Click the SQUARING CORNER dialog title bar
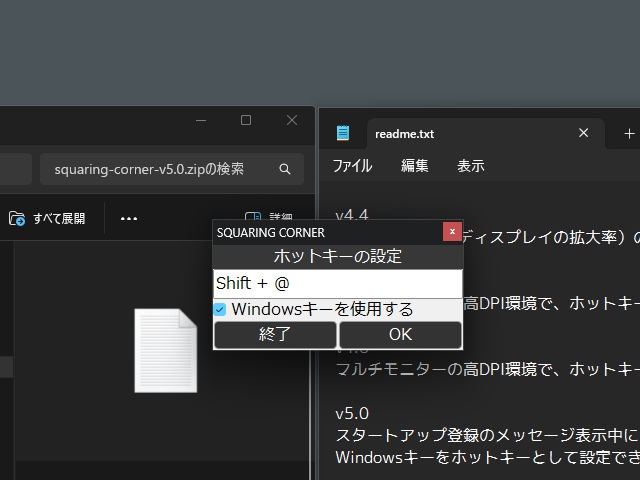Screen dimensions: 640x480 [x=328, y=232]
